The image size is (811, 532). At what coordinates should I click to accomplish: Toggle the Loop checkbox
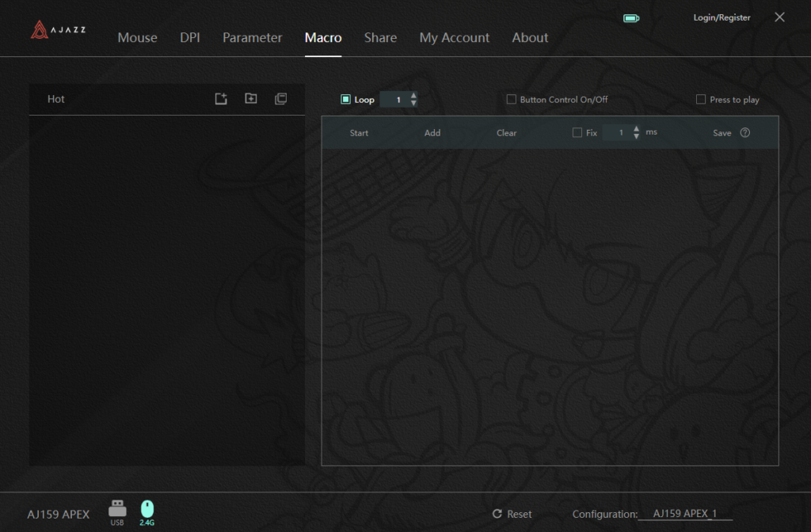click(345, 100)
